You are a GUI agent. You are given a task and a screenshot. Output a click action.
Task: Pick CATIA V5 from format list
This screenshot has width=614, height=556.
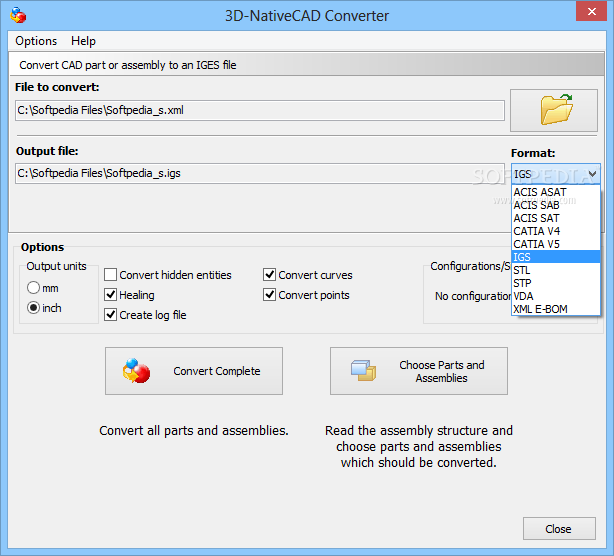pos(556,244)
